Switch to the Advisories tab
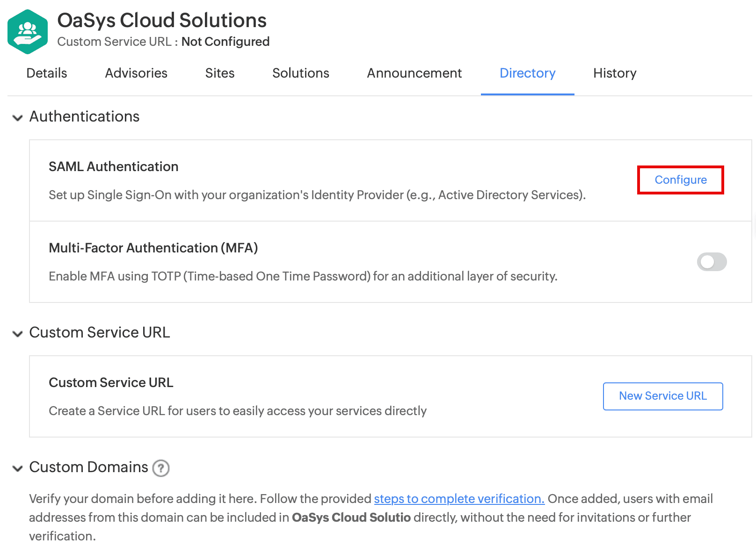Image resolution: width=756 pixels, height=546 pixels. (136, 73)
